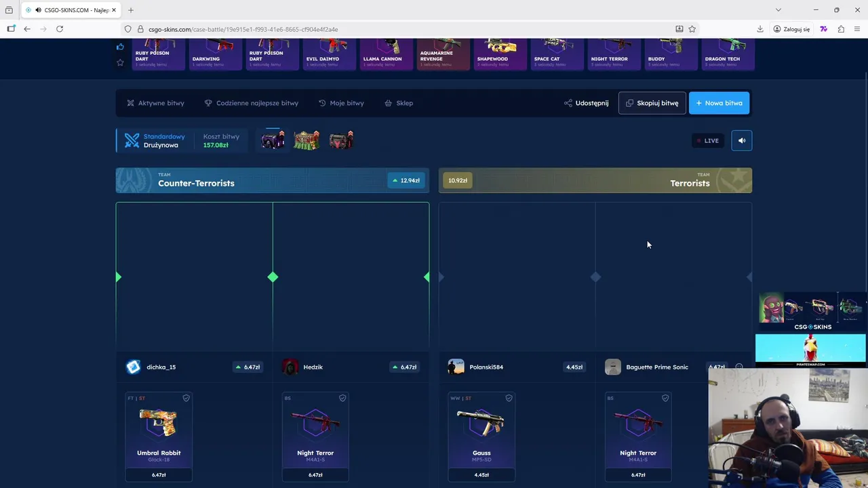
Task: Click the Gauss MP5-SD item card
Action: point(481,437)
